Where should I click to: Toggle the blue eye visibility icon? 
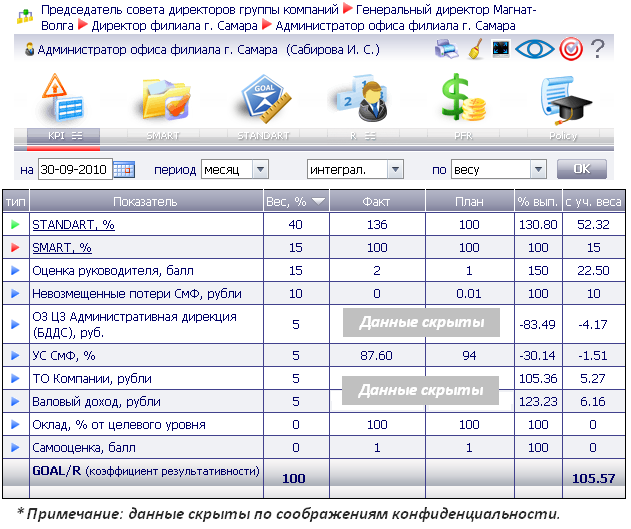[x=534, y=49]
